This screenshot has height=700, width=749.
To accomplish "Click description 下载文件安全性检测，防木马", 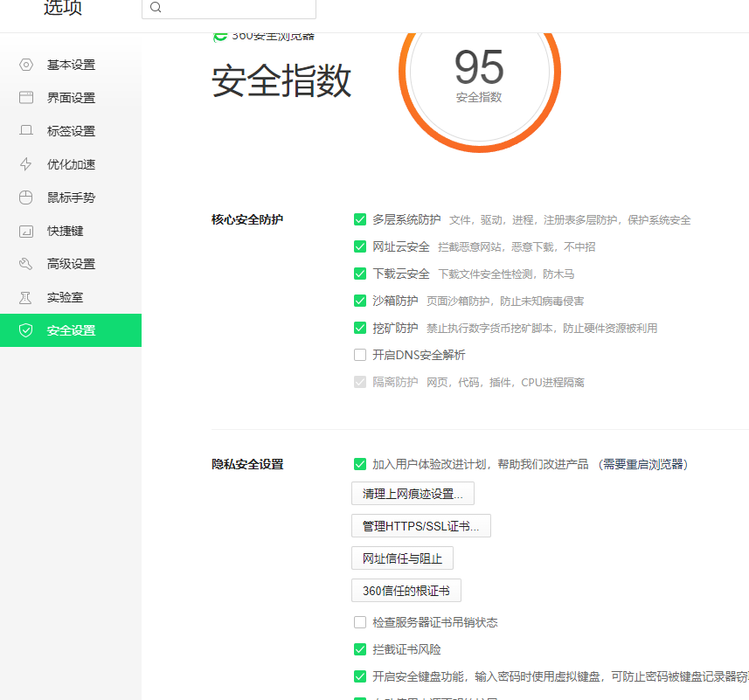I will pyautogui.click(x=506, y=274).
